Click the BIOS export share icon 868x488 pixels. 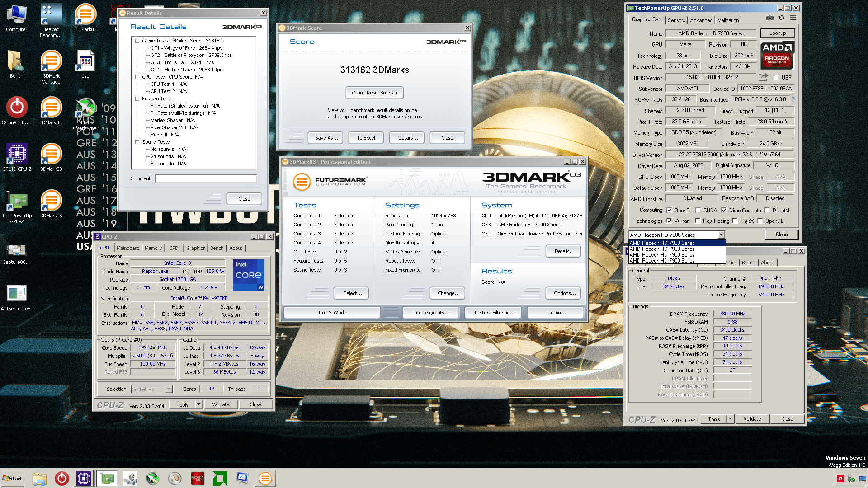click(763, 77)
